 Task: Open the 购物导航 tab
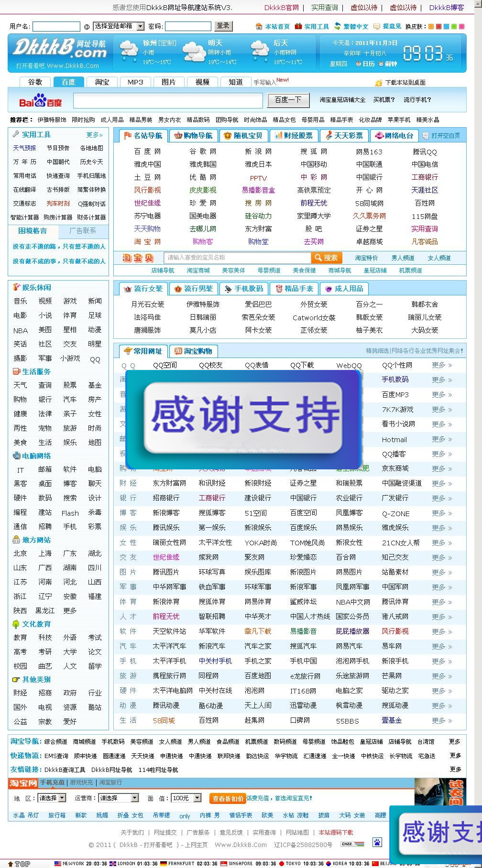coord(193,136)
